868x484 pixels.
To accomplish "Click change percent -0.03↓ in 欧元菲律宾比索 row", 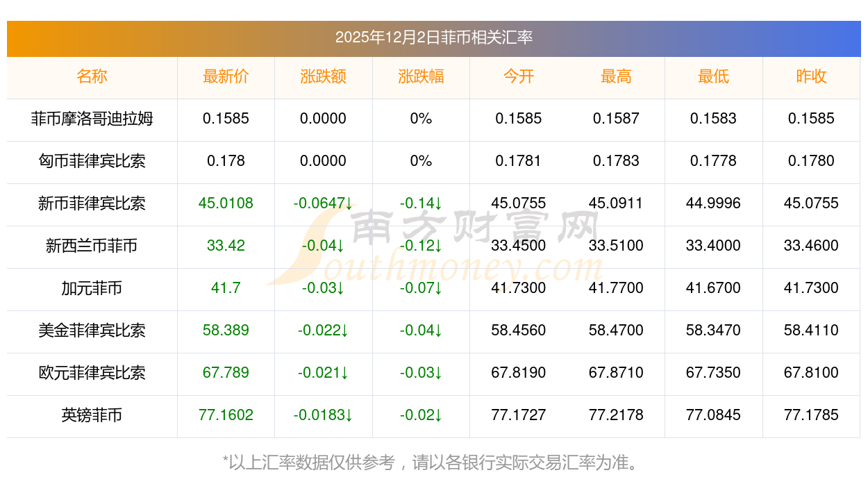I will coord(421,373).
